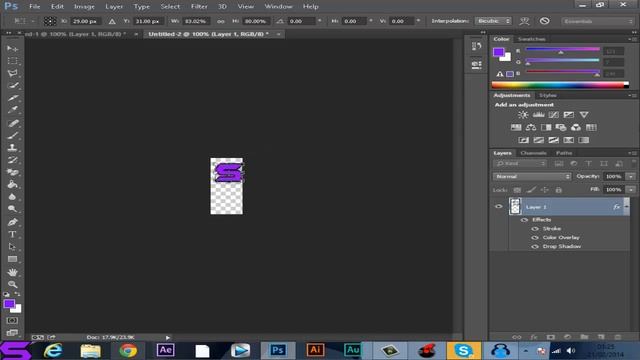Open the layer filter Kind dropdown
The image size is (640, 360).
pyautogui.click(x=520, y=163)
